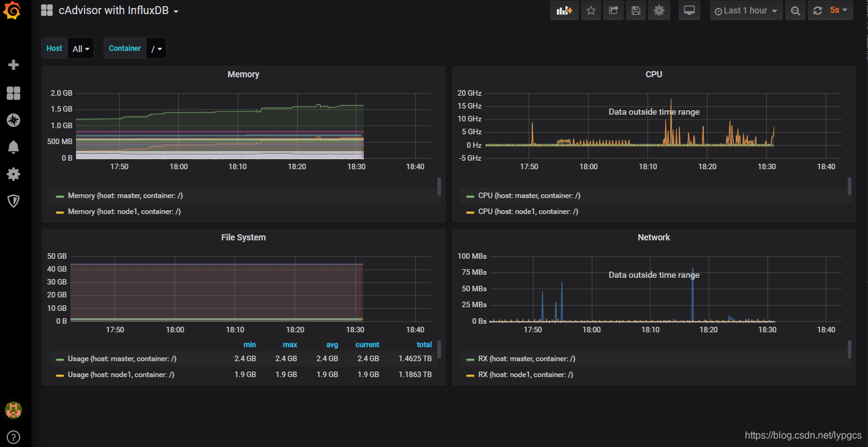
Task: Refresh the dashboard with refresh icon
Action: pos(817,10)
